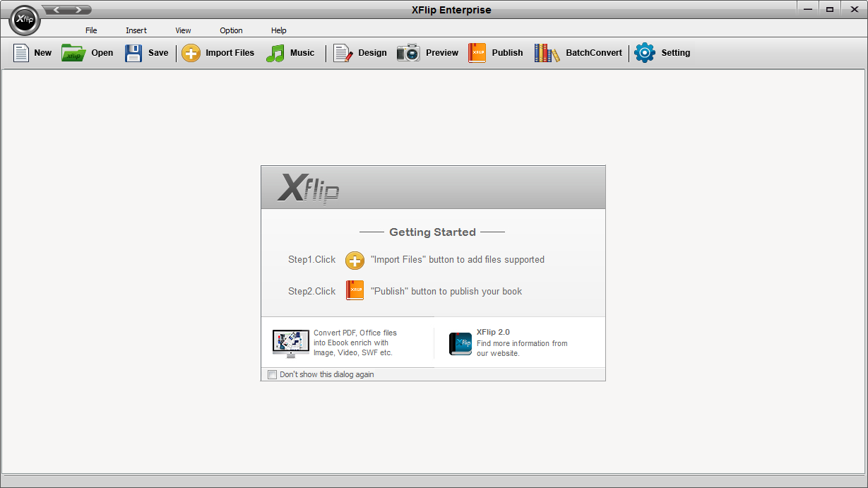Image resolution: width=868 pixels, height=488 pixels.
Task: Open BatchConvert books icon
Action: (547, 53)
